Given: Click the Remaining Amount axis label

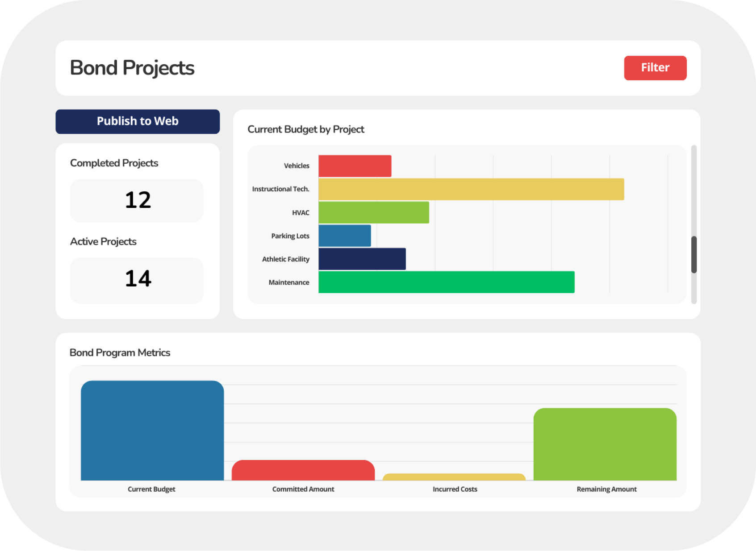Looking at the screenshot, I should pos(606,489).
